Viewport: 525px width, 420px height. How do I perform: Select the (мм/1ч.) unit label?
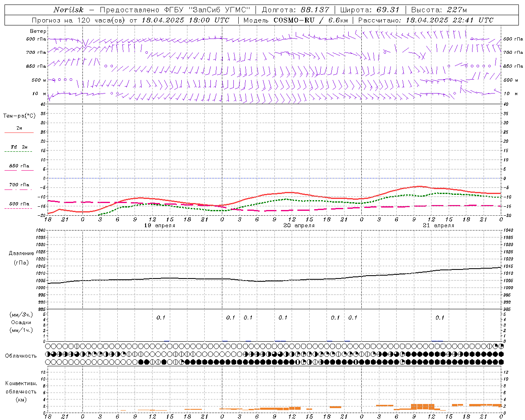click(21, 330)
